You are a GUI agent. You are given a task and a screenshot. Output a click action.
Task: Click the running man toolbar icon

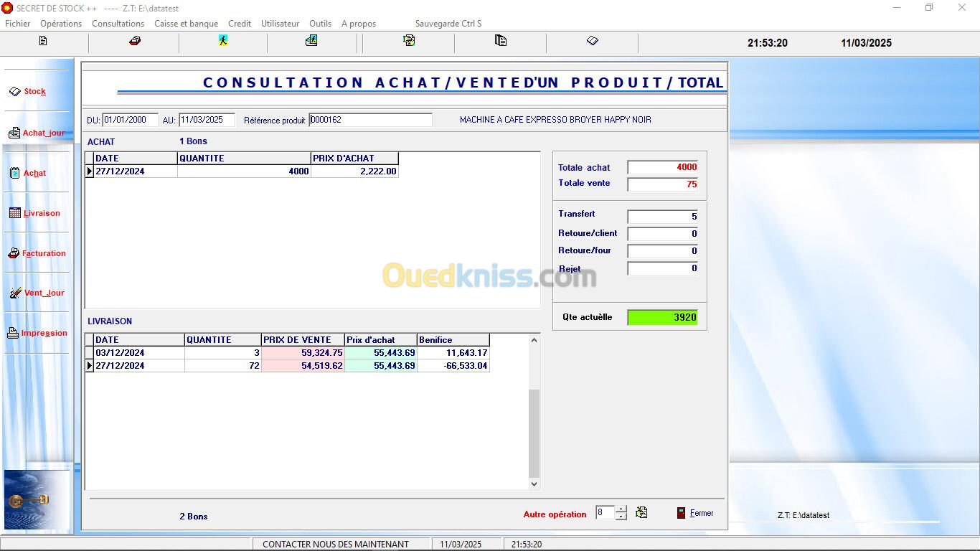[223, 41]
